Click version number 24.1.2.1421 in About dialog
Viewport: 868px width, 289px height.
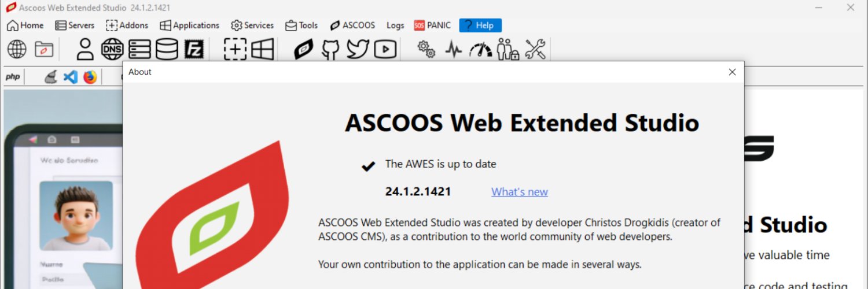pyautogui.click(x=418, y=192)
